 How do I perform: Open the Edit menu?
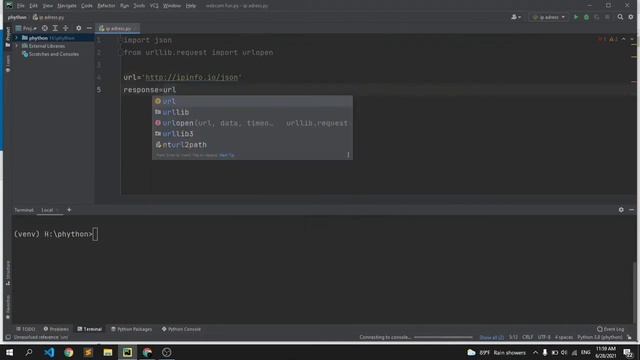(x=33, y=6)
